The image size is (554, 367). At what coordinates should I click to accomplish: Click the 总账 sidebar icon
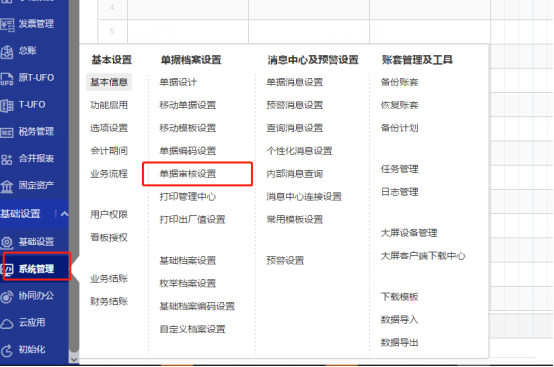tap(7, 52)
